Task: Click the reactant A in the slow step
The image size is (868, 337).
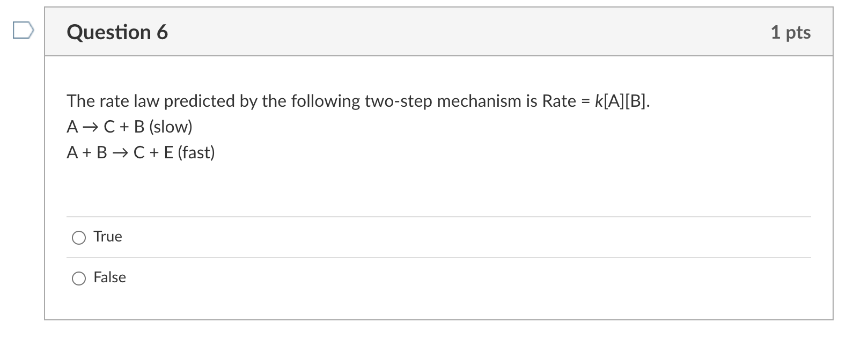Action: coord(72,127)
